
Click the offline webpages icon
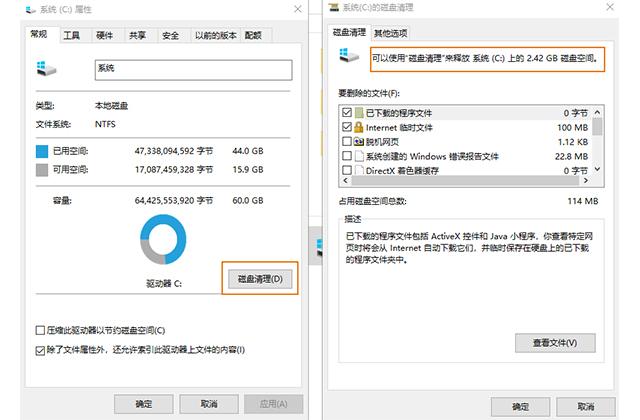tap(359, 142)
